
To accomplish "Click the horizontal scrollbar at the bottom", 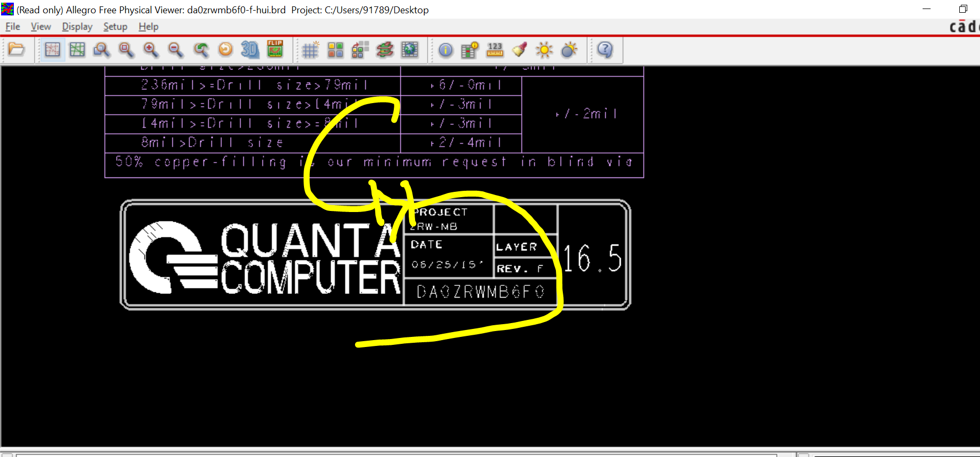I will pos(396,455).
